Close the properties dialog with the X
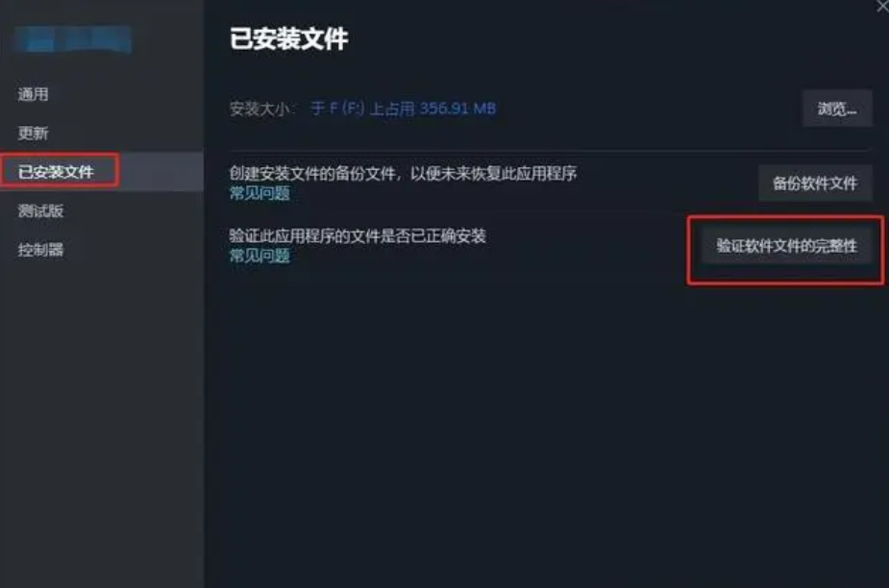 tap(882, 6)
